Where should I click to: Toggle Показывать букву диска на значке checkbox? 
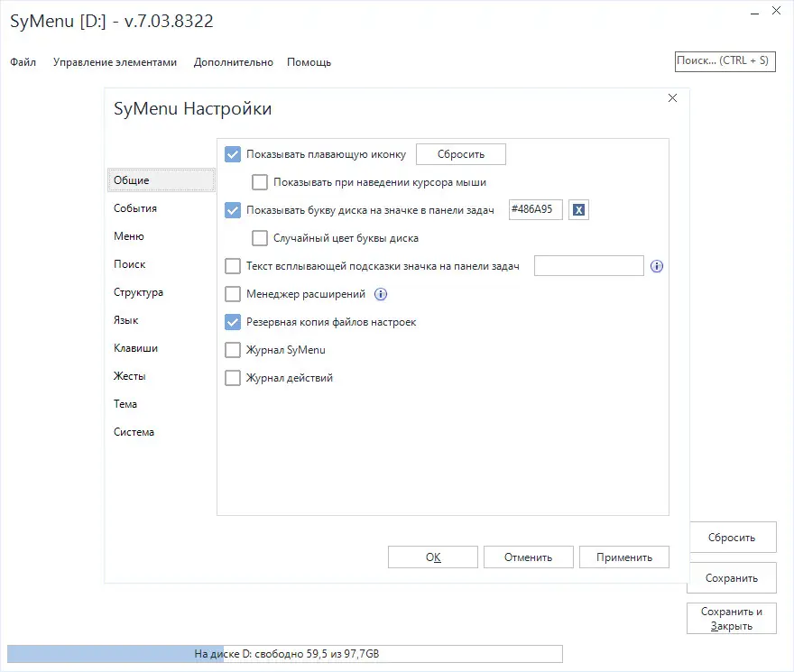pos(233,210)
